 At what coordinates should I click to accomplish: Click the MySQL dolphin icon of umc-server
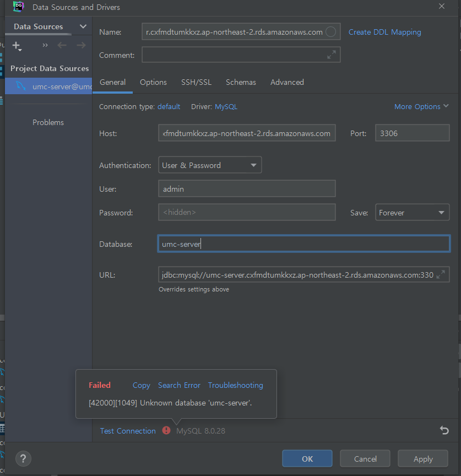20,86
